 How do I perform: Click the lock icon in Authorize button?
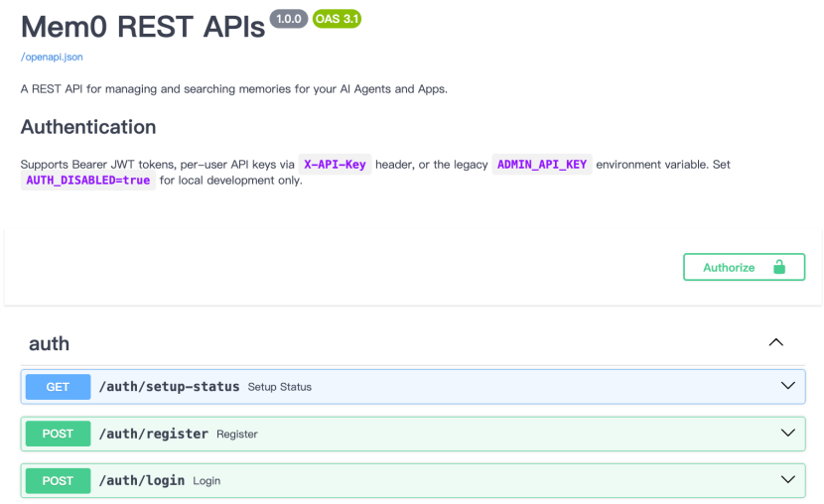tap(778, 267)
